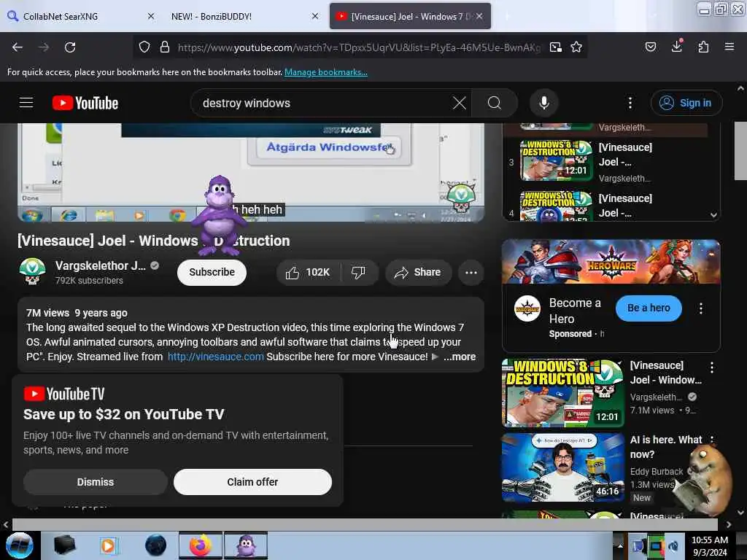Screen dimensions: 747x560
Task: Bookmark this page with the star icon
Action: (576, 47)
